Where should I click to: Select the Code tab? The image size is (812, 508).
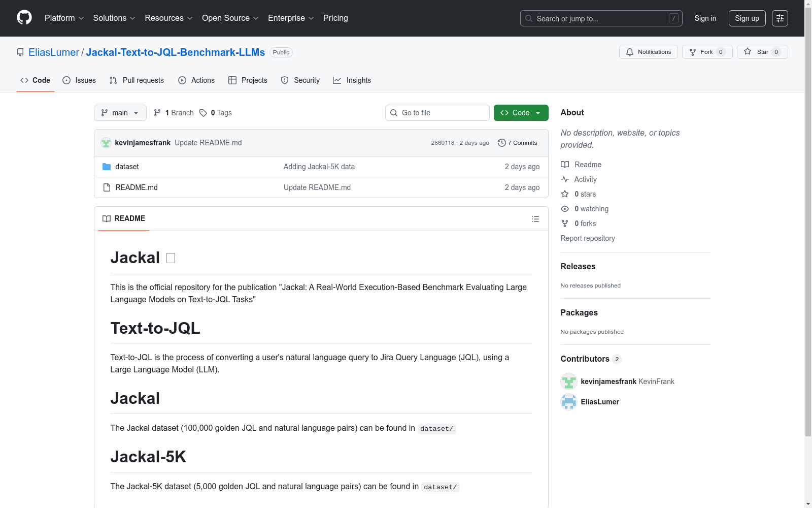tap(36, 80)
